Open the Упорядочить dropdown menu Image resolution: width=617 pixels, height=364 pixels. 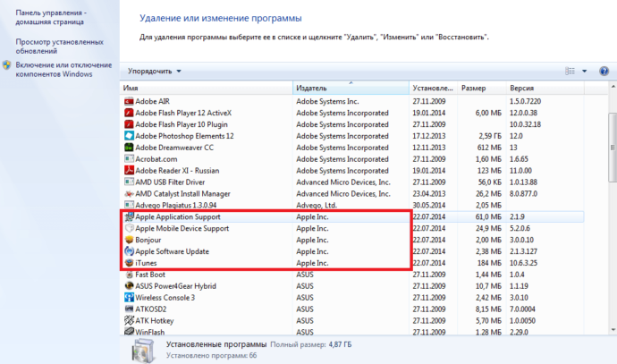point(155,71)
